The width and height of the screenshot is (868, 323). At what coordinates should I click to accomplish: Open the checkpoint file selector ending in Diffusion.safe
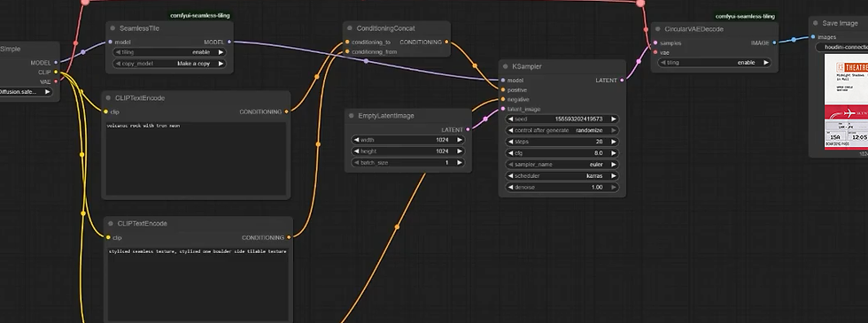tap(27, 92)
